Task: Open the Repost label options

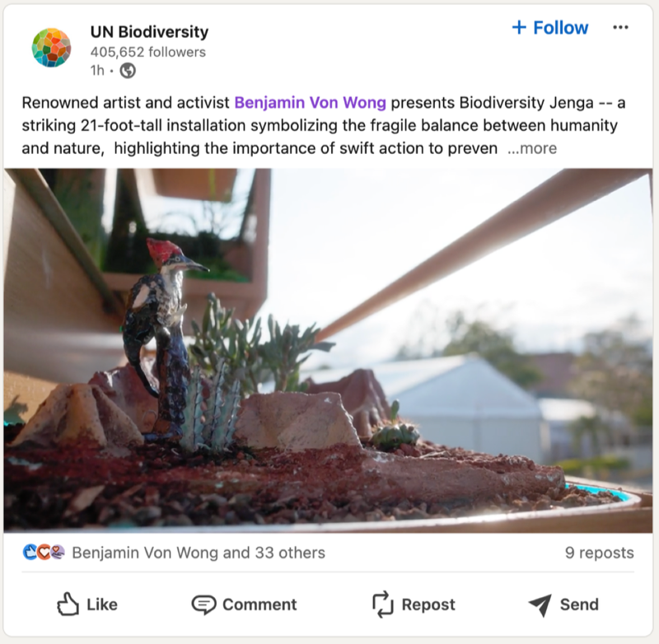Action: 428,605
